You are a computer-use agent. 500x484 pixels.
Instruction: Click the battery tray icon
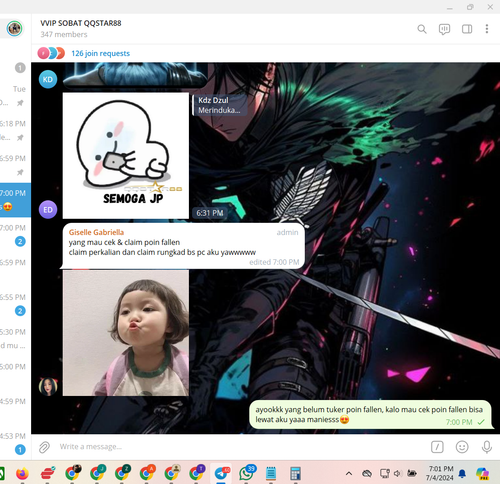tap(412, 473)
